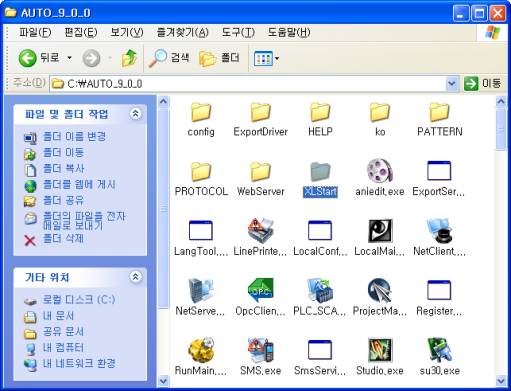The width and height of the screenshot is (511, 391).
Task: Select the aniedit.exe film reel icon
Action: [380, 170]
